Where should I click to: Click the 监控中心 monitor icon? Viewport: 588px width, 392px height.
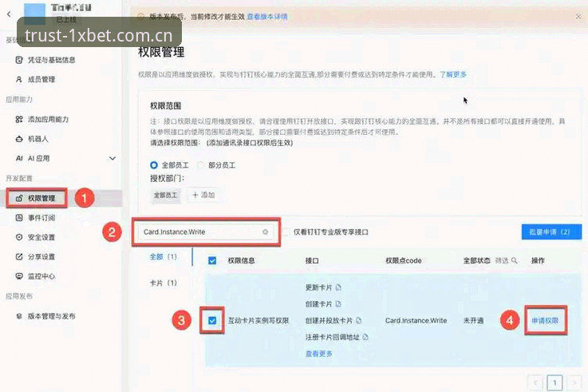click(x=19, y=276)
